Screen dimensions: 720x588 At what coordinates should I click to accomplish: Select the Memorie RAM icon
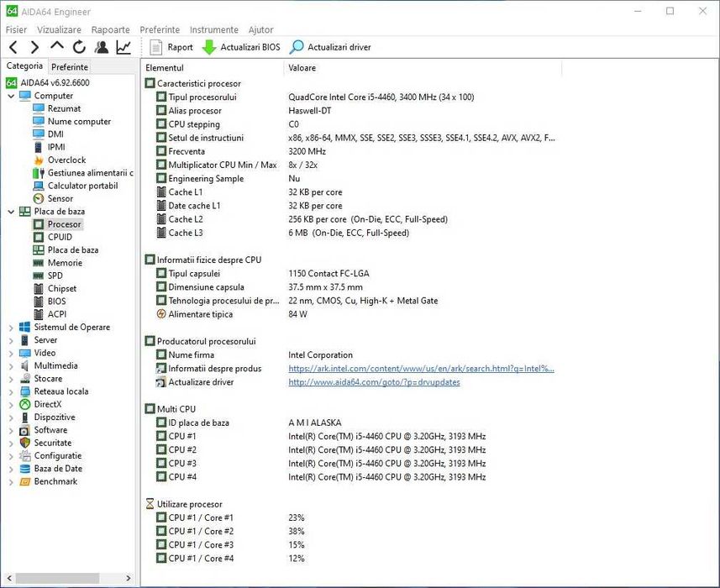click(x=39, y=263)
